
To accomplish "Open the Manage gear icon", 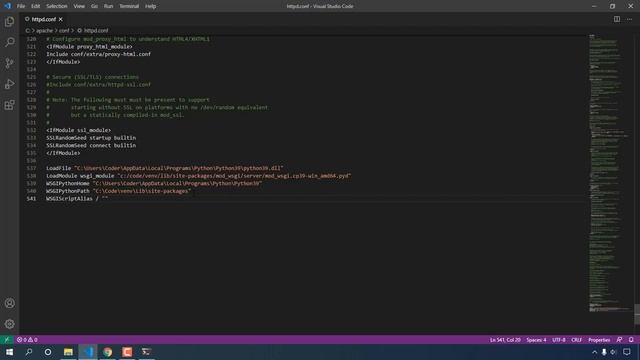I will pos(9,324).
